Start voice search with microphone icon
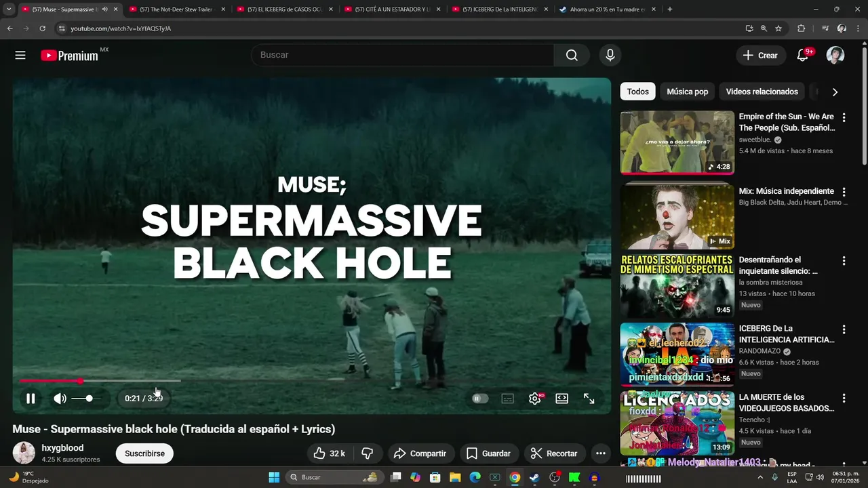This screenshot has height=488, width=868. [x=610, y=55]
